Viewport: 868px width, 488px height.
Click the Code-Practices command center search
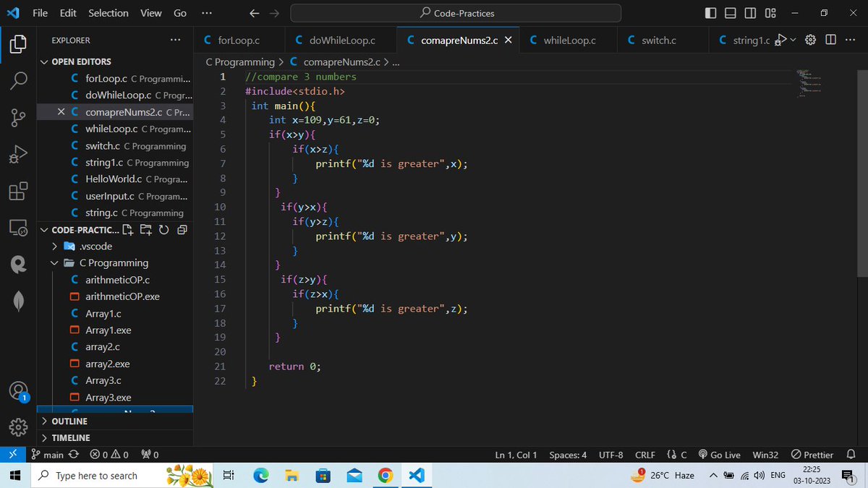pos(456,13)
